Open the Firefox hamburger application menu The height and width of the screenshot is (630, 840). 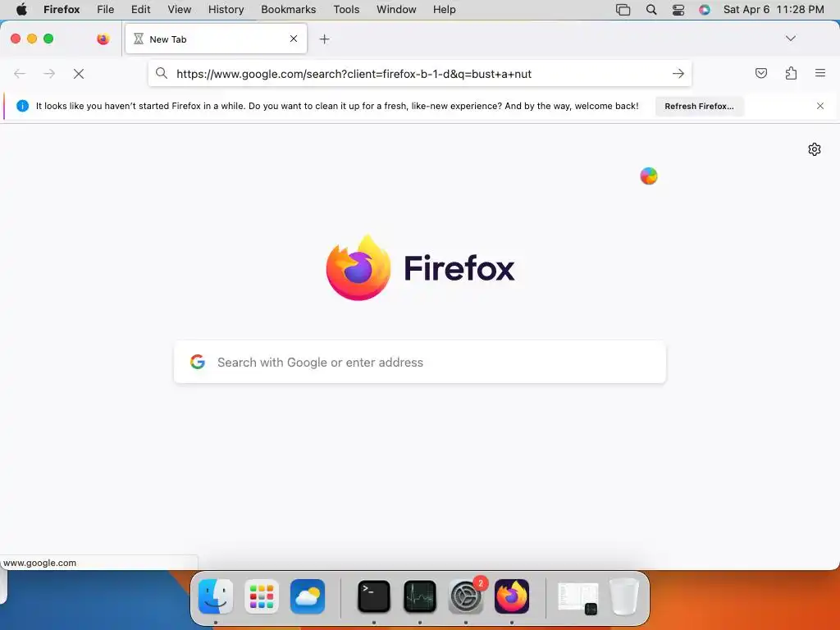click(820, 73)
